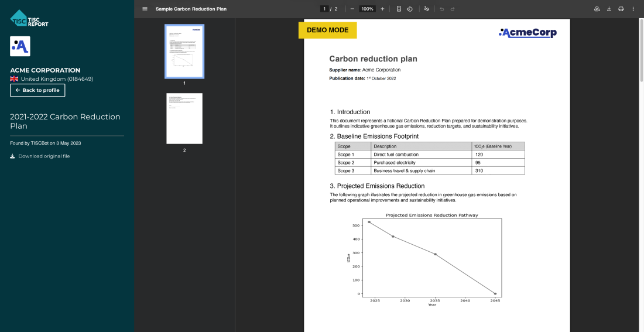
Task: Click the ACME CORPORATION company name
Action: (x=45, y=70)
